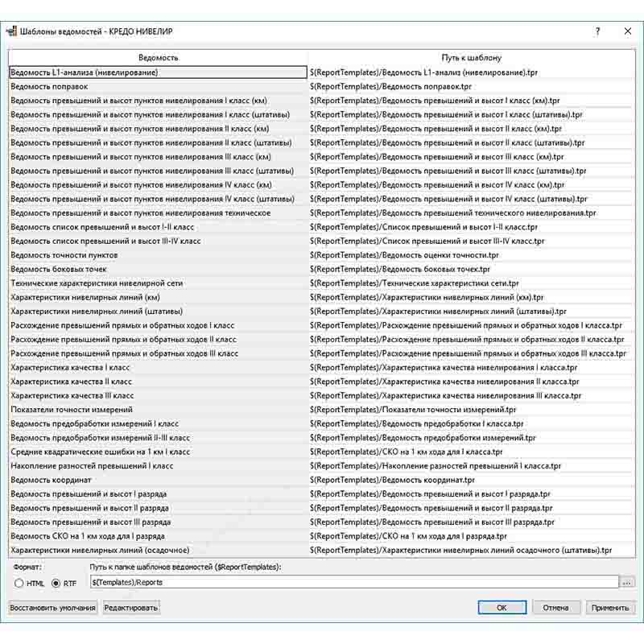Click the Путь к шаблону column header

click(471, 58)
